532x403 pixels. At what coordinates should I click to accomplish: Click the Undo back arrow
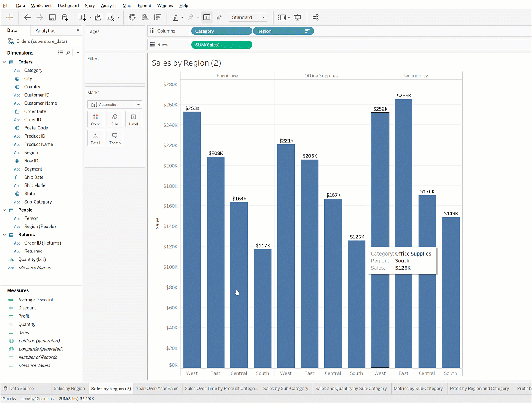[27, 17]
